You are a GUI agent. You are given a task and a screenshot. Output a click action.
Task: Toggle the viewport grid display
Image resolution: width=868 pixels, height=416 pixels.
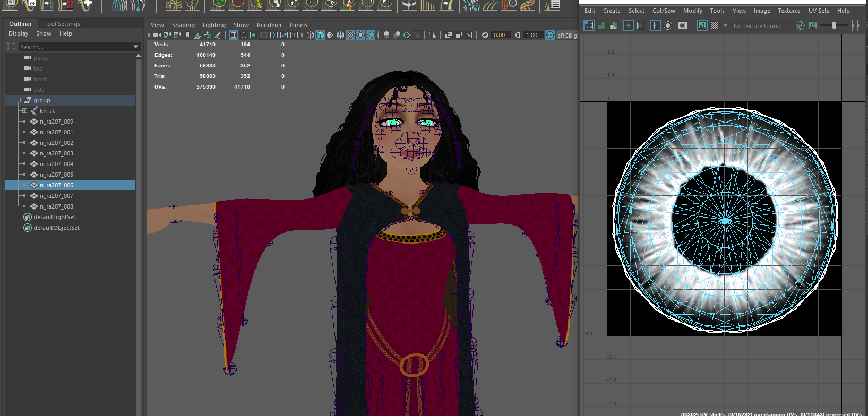[234, 35]
